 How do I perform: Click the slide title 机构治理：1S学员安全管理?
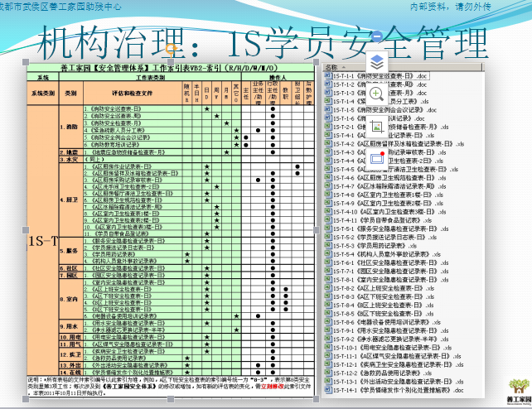[262, 43]
